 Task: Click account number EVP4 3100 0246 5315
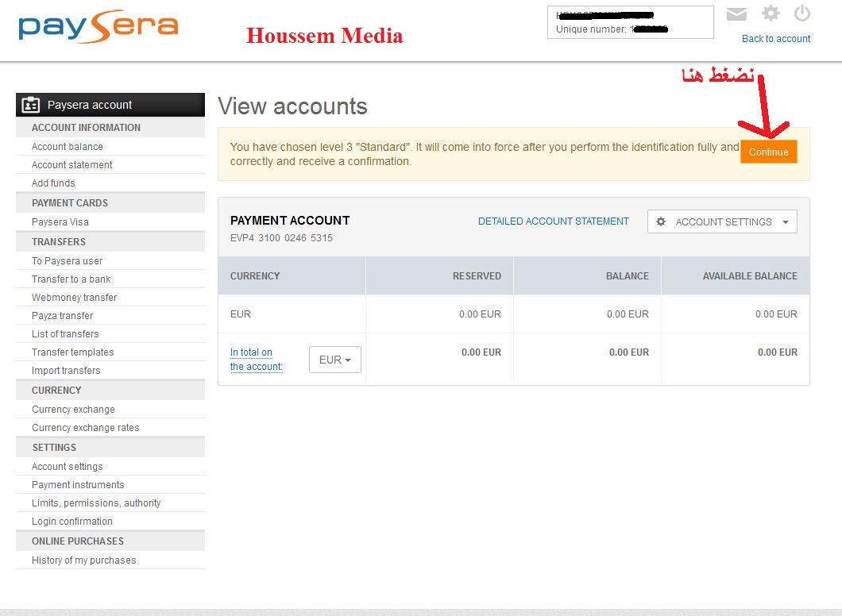[281, 237]
